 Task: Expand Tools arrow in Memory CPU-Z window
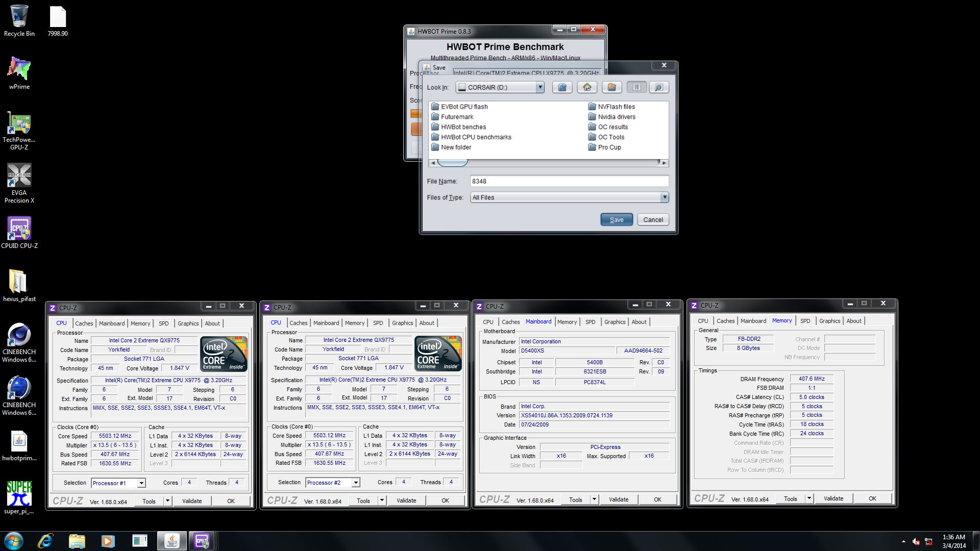pos(809,498)
